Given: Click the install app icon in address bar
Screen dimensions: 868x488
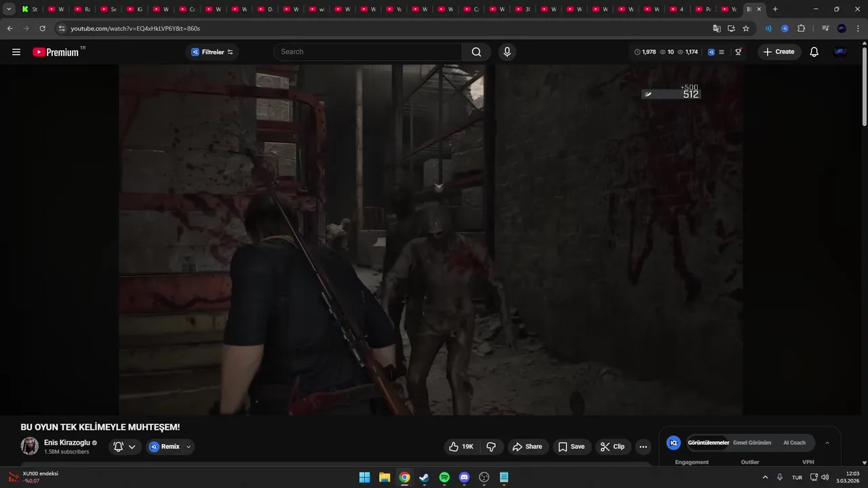Looking at the screenshot, I should pyautogui.click(x=731, y=28).
